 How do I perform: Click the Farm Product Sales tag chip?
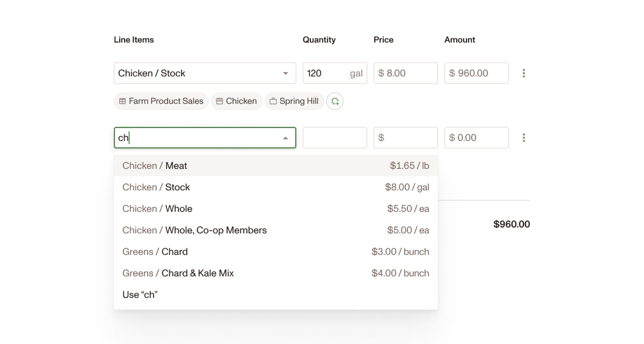tap(161, 101)
